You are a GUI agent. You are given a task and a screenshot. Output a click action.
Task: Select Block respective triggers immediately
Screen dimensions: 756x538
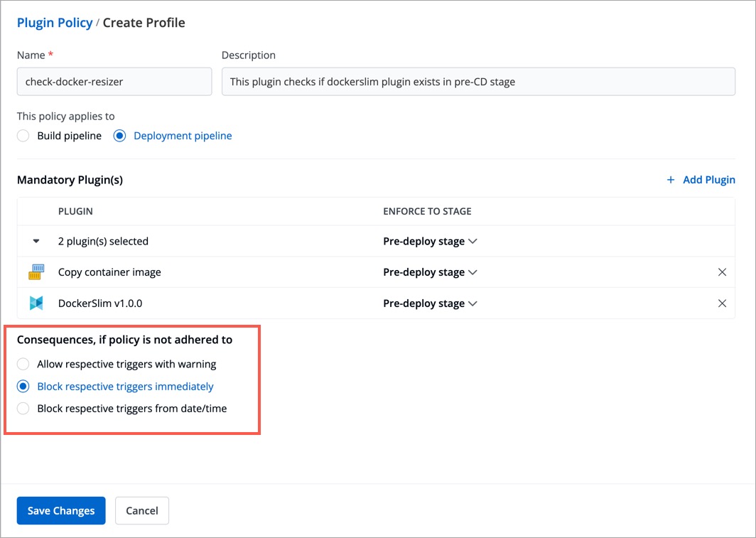(23, 387)
